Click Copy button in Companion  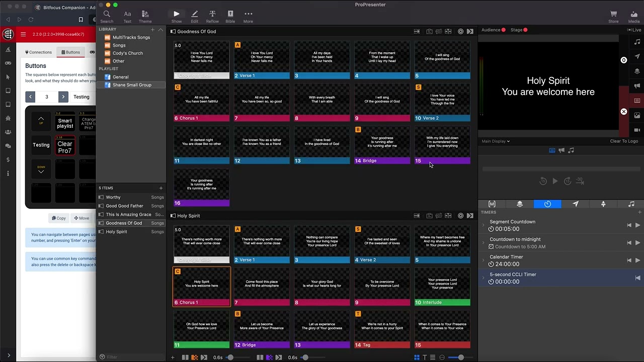click(x=59, y=218)
